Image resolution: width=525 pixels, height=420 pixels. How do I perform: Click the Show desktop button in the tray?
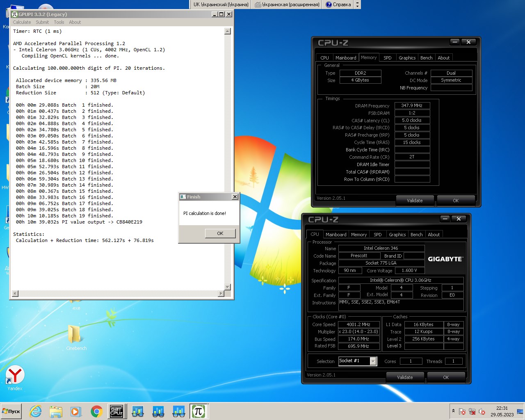click(x=520, y=411)
